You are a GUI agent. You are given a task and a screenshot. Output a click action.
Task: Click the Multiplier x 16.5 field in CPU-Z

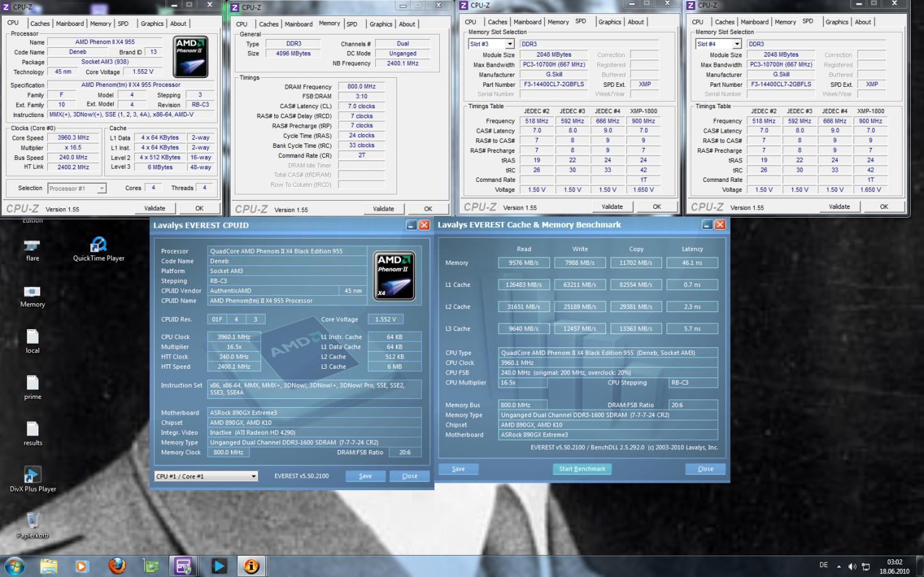[74, 147]
